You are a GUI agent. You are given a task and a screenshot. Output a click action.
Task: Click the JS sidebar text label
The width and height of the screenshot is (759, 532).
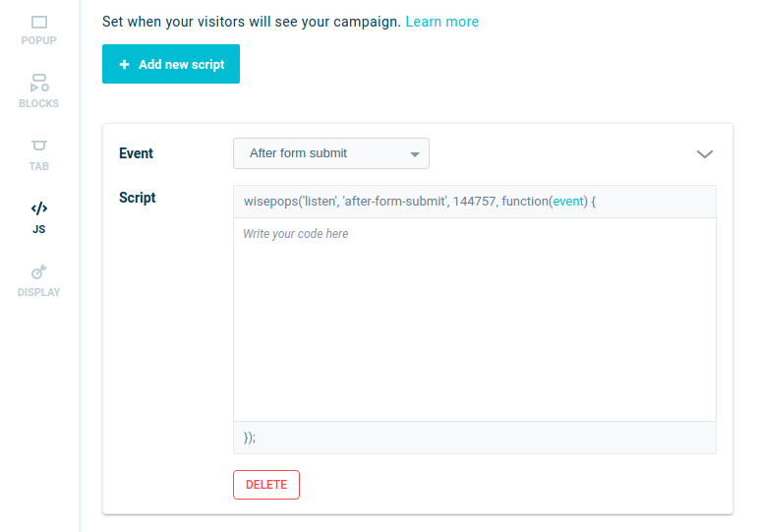point(38,229)
